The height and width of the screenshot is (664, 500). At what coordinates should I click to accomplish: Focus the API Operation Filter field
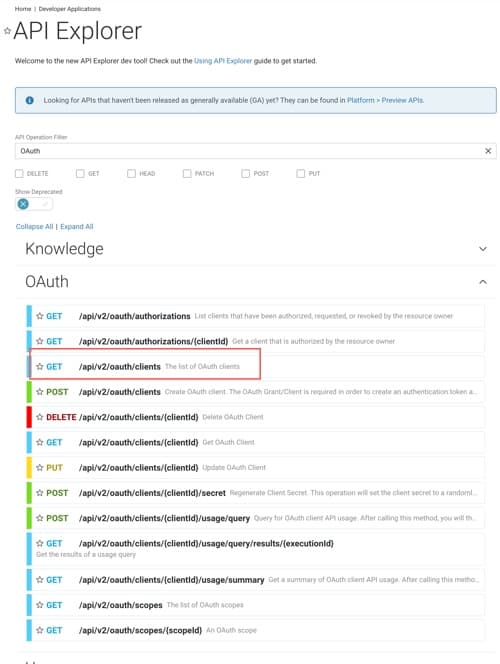250,151
